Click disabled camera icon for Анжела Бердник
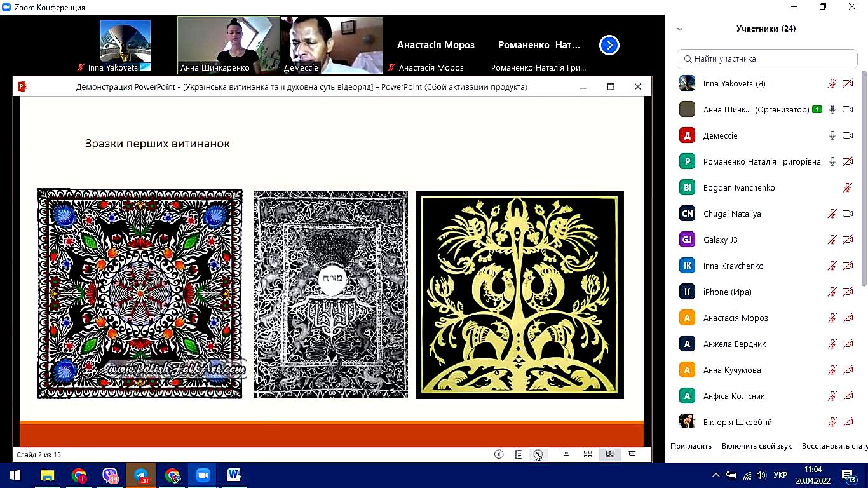Viewport: 868px width, 488px height. tap(848, 344)
